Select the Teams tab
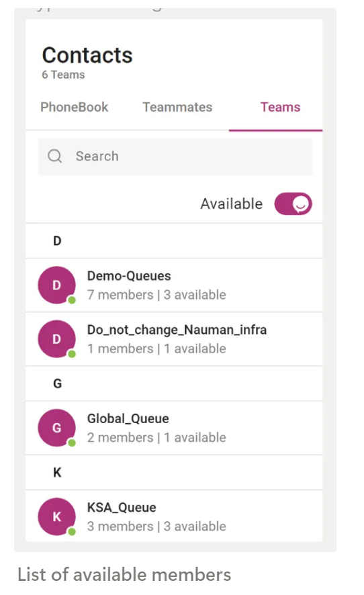The height and width of the screenshot is (595, 364). tap(280, 107)
